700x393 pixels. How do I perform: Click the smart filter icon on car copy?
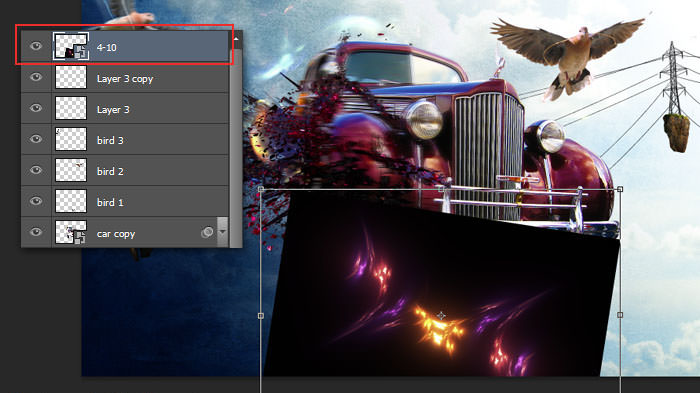pyautogui.click(x=207, y=232)
